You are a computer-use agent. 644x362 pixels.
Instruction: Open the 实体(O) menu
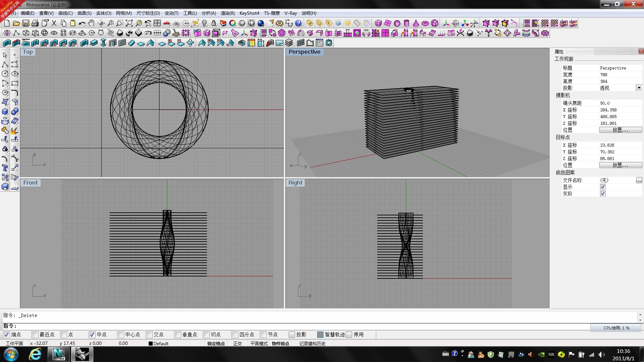pos(104,13)
